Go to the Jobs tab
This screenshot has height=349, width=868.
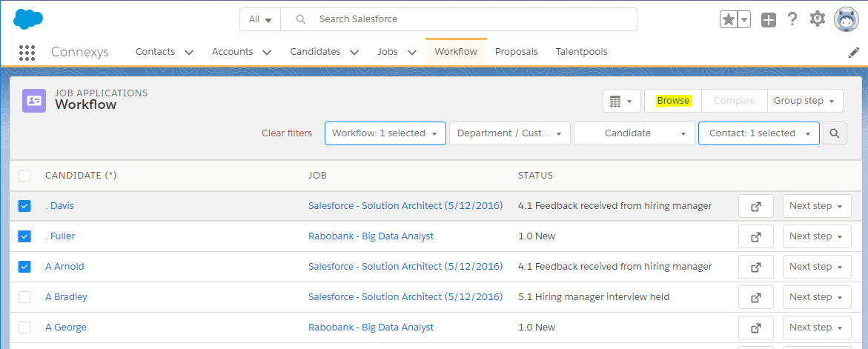tap(388, 51)
